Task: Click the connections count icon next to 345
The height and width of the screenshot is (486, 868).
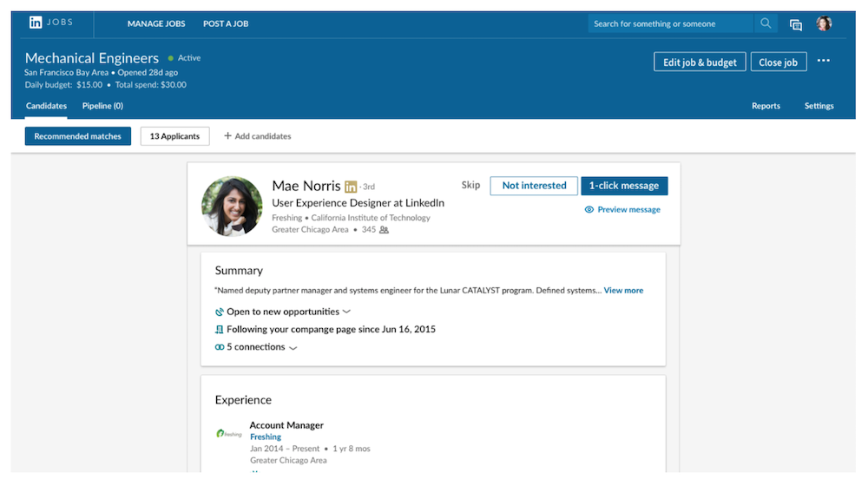Action: click(384, 230)
